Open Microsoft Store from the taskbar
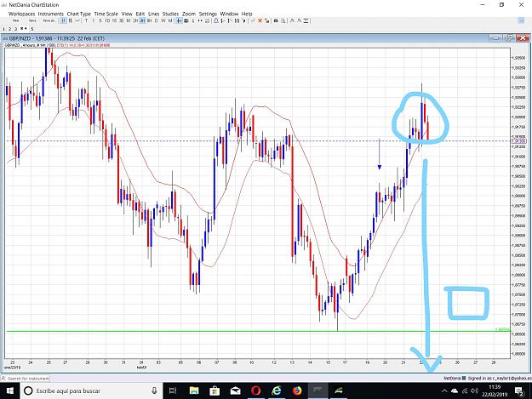This screenshot has height=399, width=532. click(x=215, y=390)
